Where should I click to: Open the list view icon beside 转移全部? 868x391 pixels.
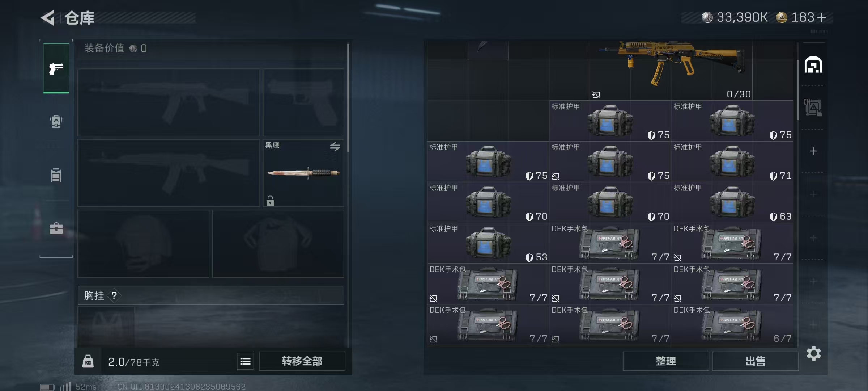point(245,361)
